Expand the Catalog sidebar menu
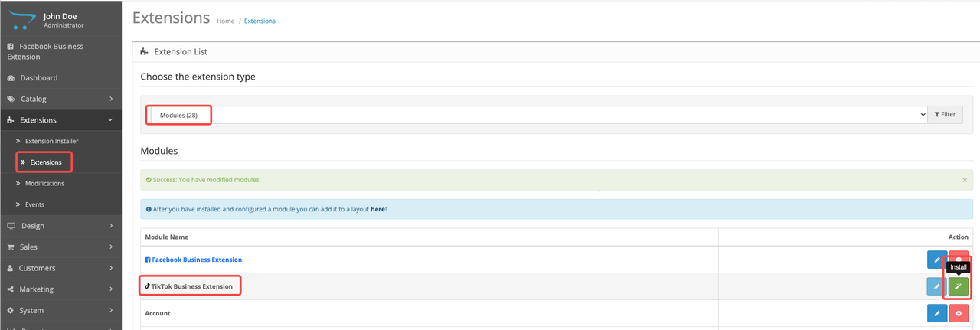The image size is (980, 330). point(60,99)
